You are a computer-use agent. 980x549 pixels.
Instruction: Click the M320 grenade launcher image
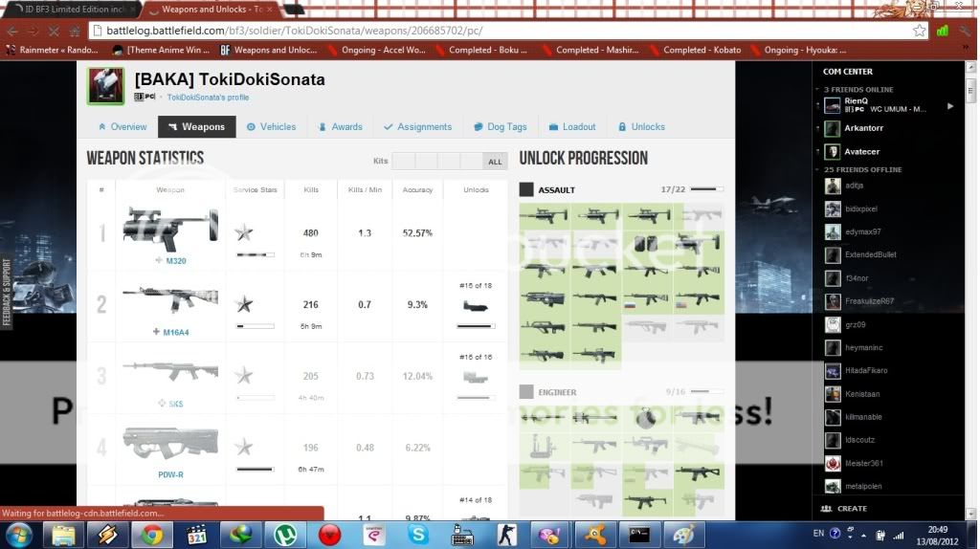(x=170, y=228)
